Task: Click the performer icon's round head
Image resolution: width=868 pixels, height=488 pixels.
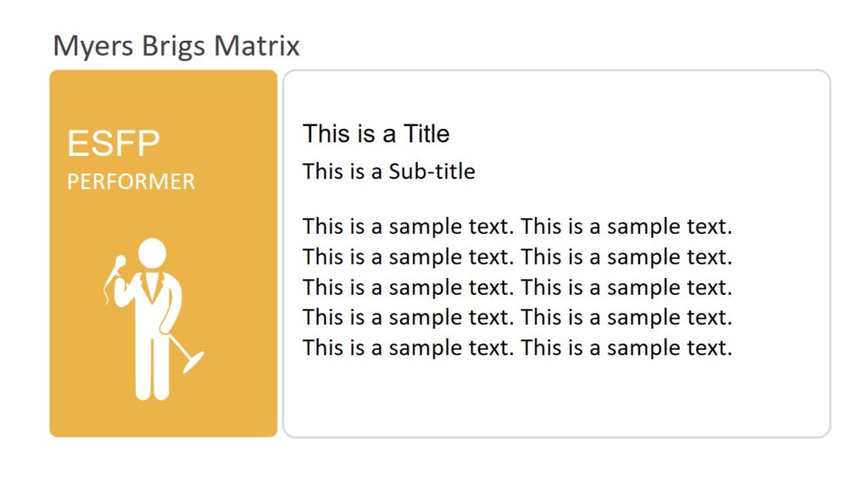Action: pos(153,253)
